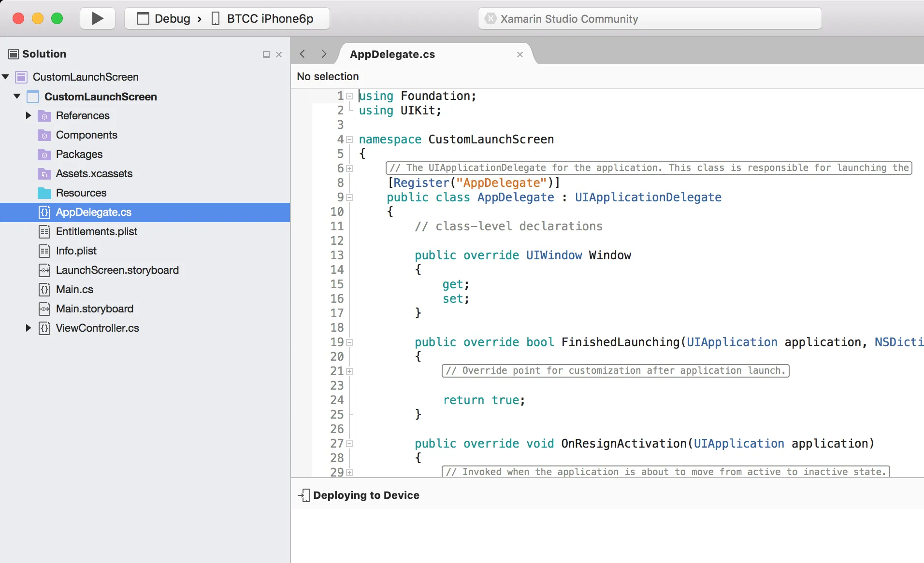Click the Solution pad icon
924x563 pixels.
pos(14,54)
